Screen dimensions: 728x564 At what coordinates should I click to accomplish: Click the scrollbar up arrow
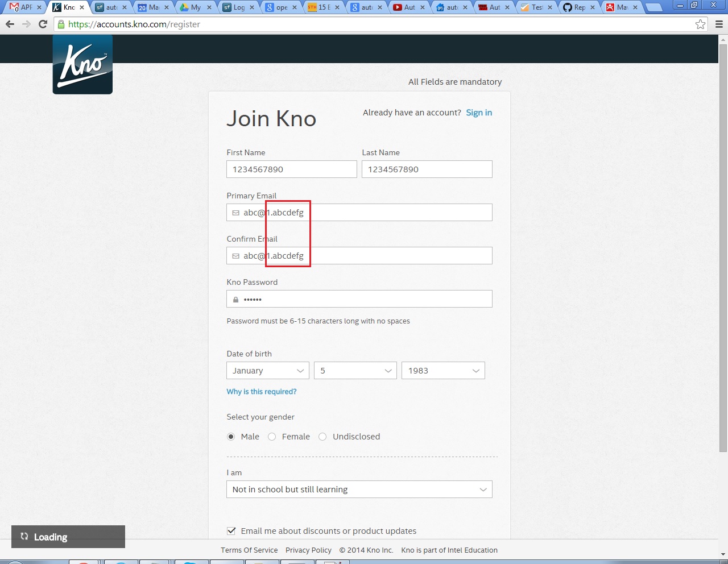(723, 39)
